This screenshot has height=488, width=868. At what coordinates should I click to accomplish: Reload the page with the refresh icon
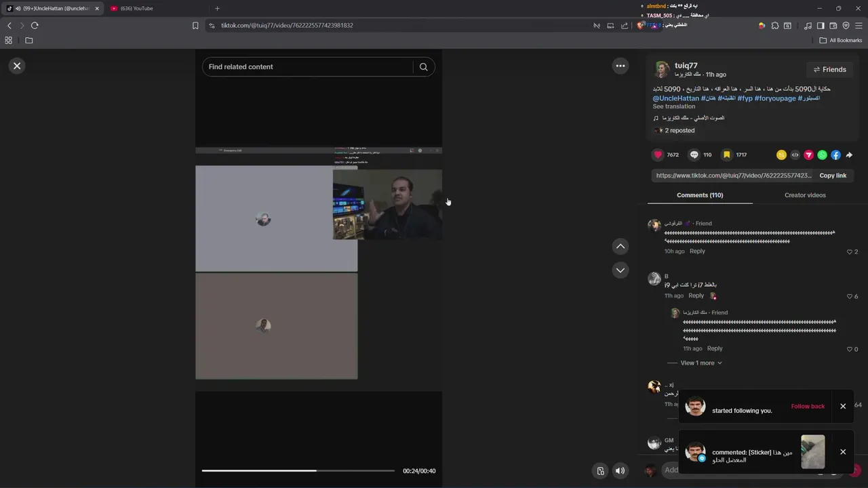click(x=35, y=25)
